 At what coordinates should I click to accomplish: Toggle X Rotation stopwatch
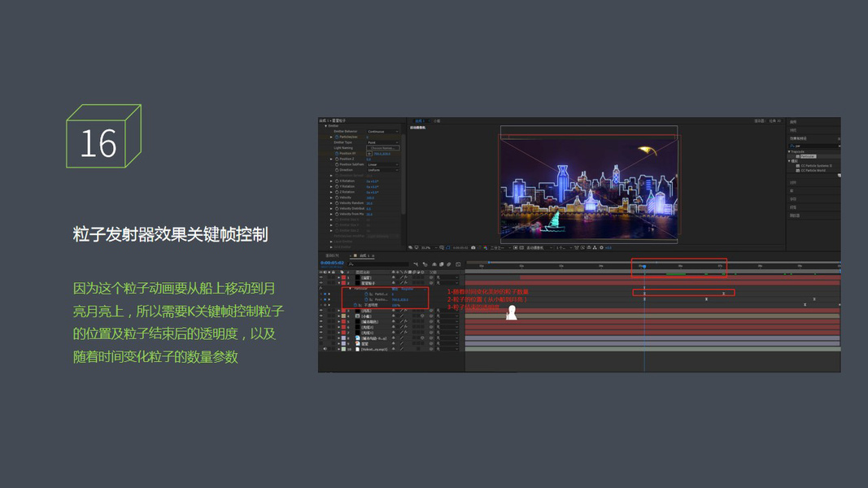337,181
